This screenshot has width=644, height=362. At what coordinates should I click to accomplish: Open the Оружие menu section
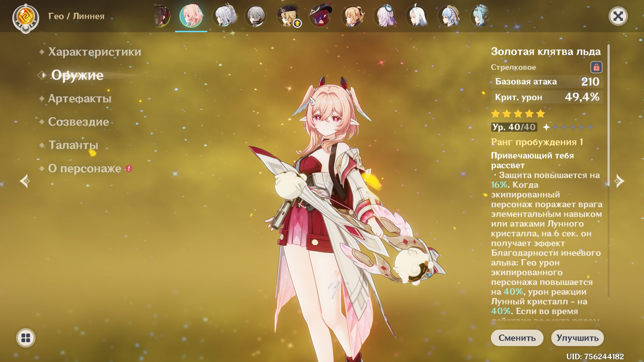tap(77, 75)
